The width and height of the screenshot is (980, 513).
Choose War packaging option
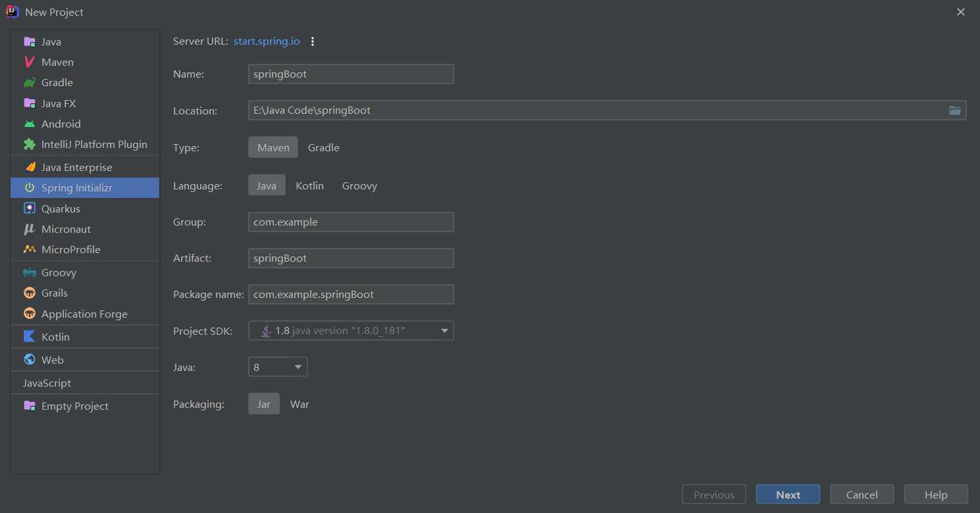click(x=299, y=404)
